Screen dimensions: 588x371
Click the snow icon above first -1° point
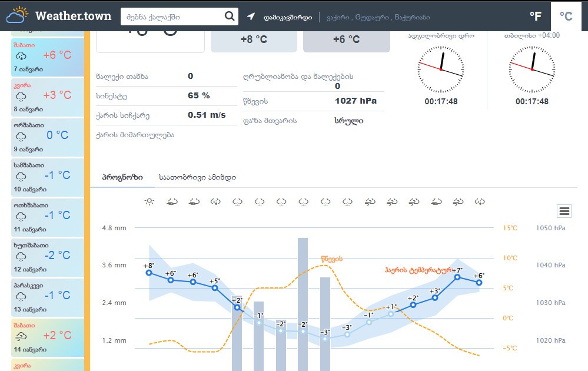[260, 202]
